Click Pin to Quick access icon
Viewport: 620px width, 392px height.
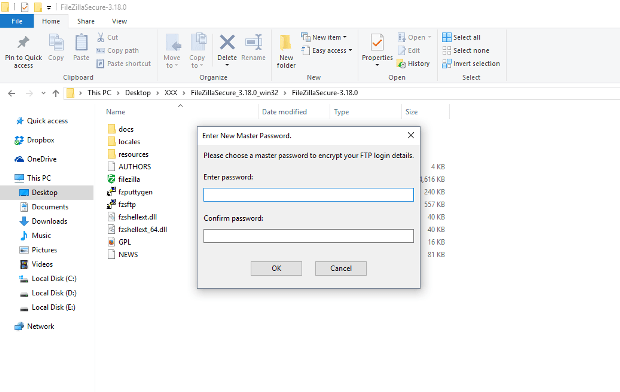[23, 42]
